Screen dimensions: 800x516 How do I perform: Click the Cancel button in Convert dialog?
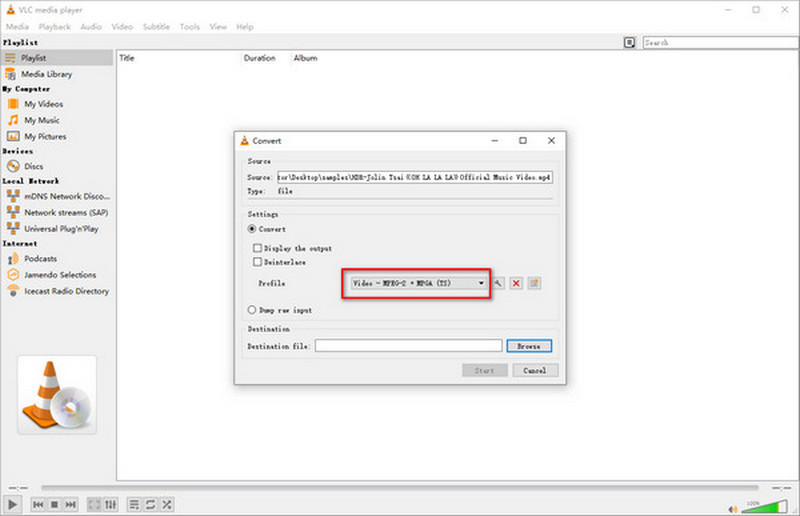(535, 371)
